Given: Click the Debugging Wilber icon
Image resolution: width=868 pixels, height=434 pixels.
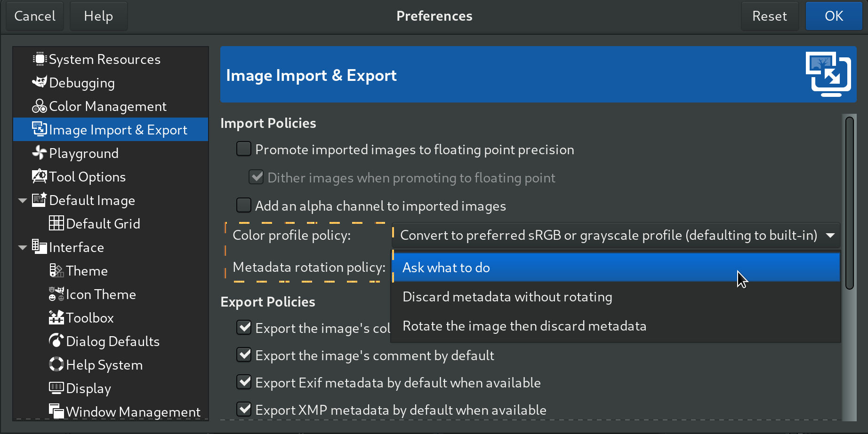Looking at the screenshot, I should point(40,83).
